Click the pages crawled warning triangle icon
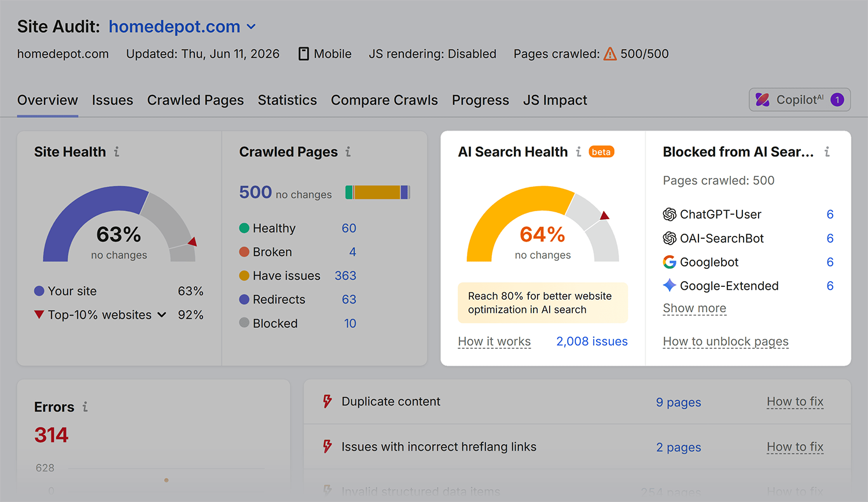 point(610,54)
